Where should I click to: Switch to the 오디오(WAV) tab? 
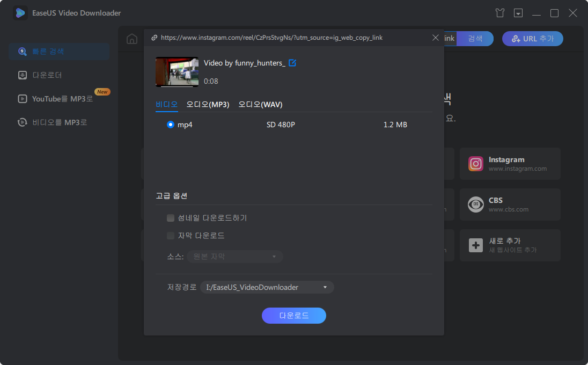tap(260, 104)
